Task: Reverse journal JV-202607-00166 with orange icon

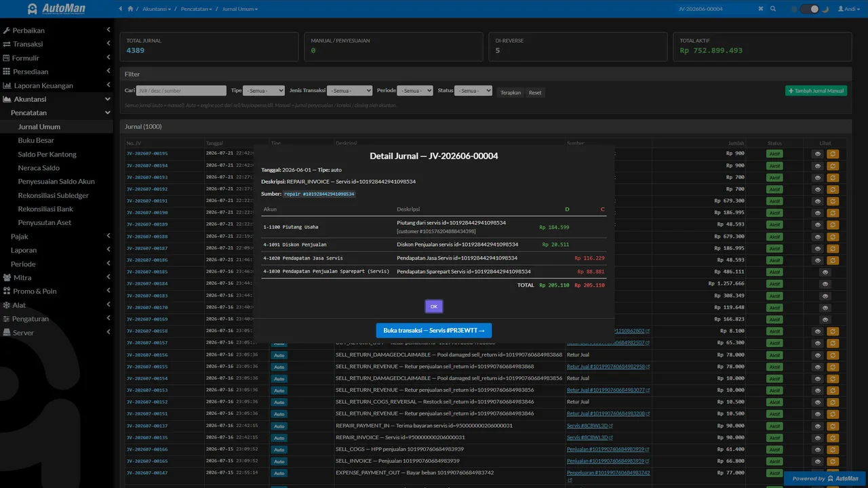Action: [833, 449]
